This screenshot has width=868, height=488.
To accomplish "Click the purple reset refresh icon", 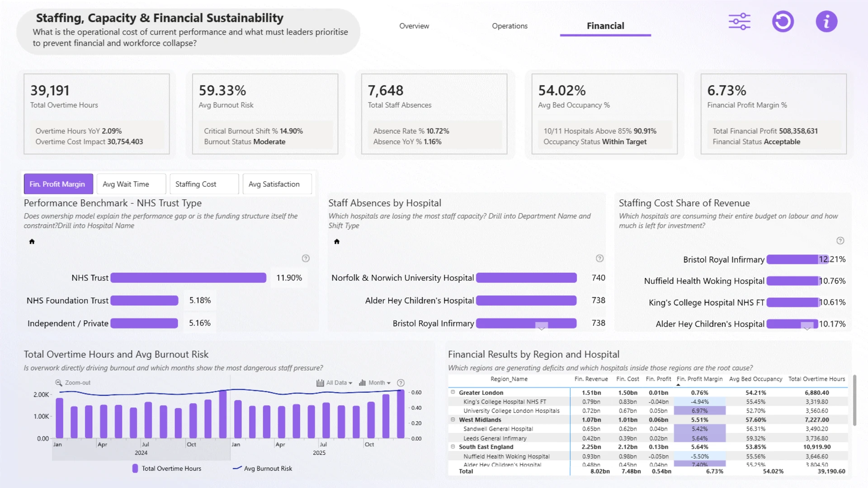I will pyautogui.click(x=783, y=22).
